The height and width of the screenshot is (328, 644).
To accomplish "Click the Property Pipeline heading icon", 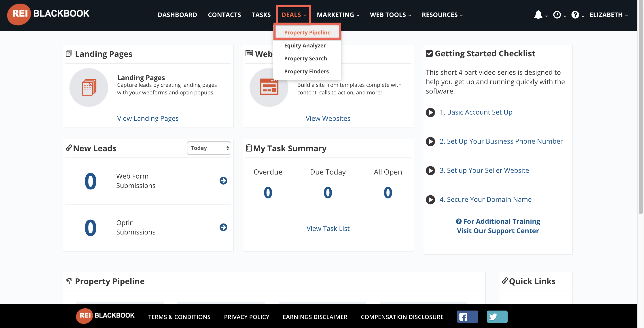I will coord(69,281).
